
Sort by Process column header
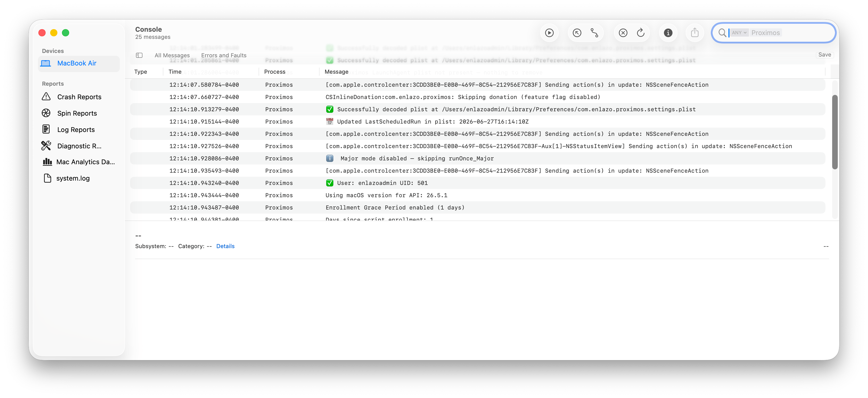tap(275, 72)
